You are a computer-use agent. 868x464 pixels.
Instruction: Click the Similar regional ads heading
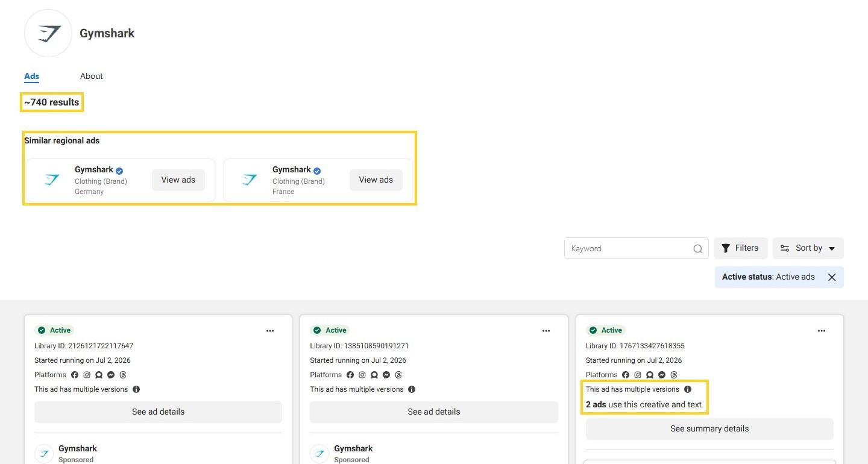62,140
